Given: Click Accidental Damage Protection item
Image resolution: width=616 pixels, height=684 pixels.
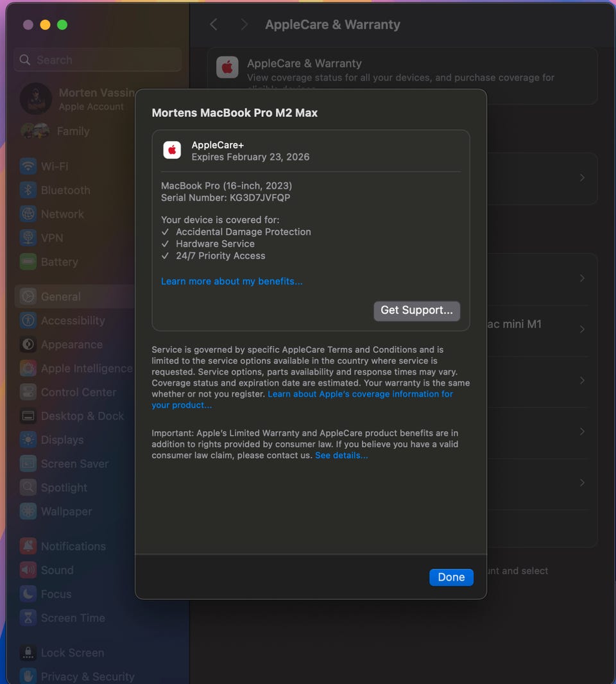Looking at the screenshot, I should pyautogui.click(x=243, y=232).
